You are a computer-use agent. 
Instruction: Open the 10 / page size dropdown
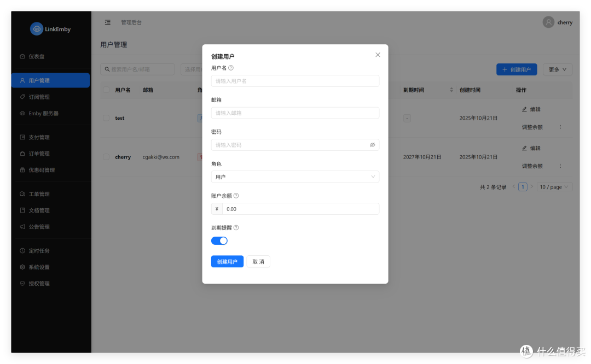tap(554, 187)
